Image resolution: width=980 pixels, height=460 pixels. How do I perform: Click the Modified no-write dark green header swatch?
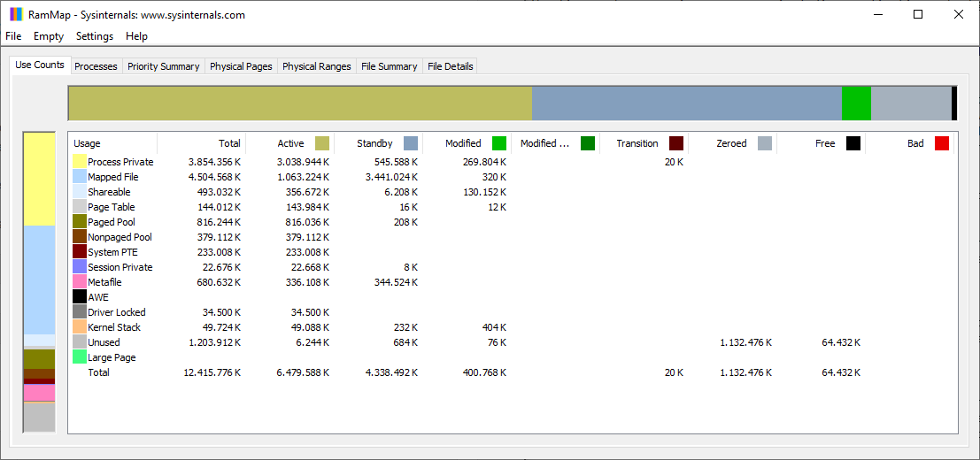[x=588, y=143]
